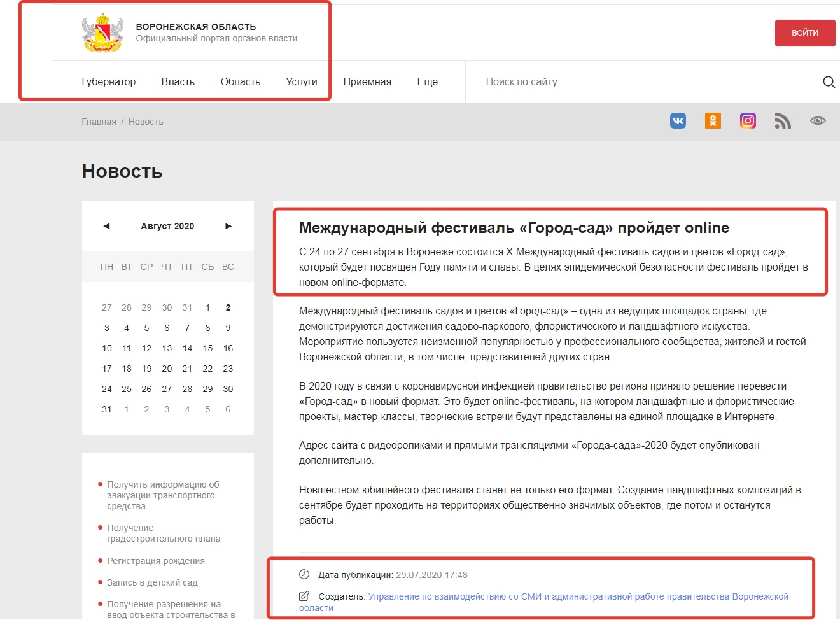Expand the Еще menu
Viewport: 840px width, 620px height.
click(427, 82)
